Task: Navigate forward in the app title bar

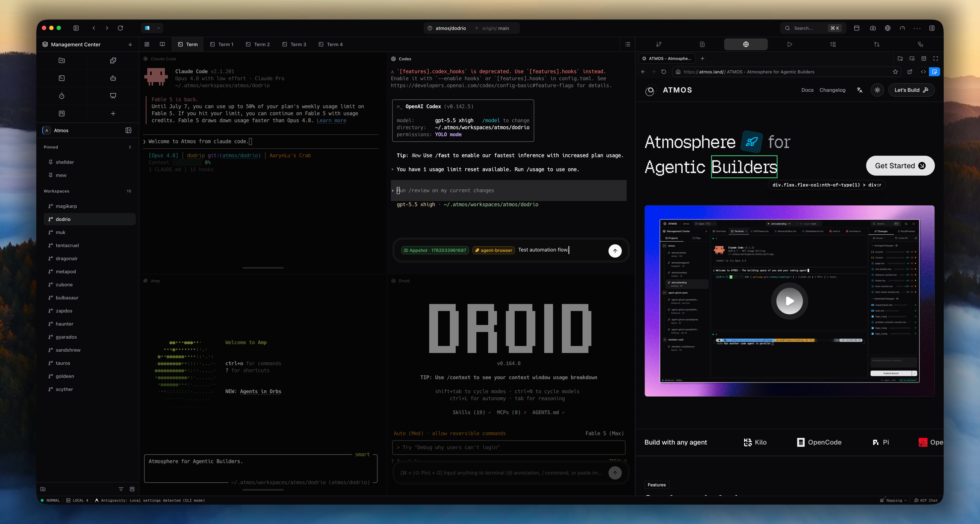Action: tap(107, 28)
